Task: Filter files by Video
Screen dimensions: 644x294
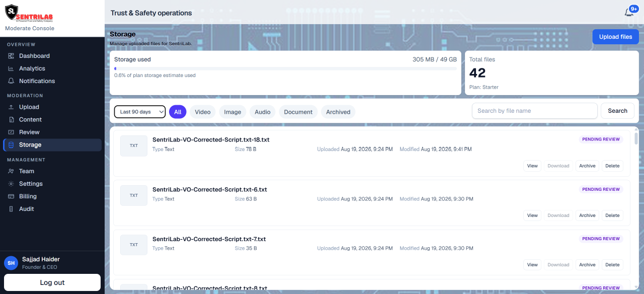Action: point(203,112)
